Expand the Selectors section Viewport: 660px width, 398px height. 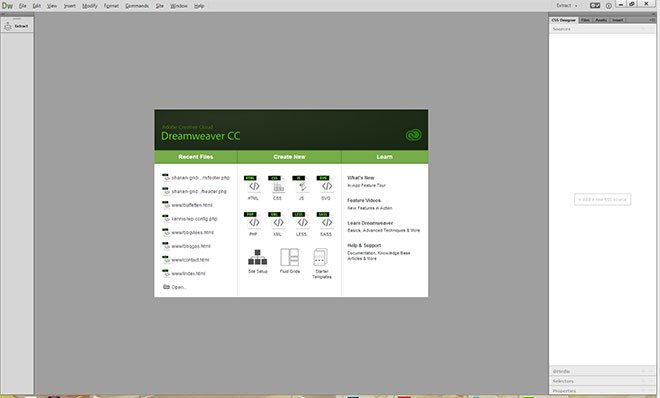(x=602, y=381)
